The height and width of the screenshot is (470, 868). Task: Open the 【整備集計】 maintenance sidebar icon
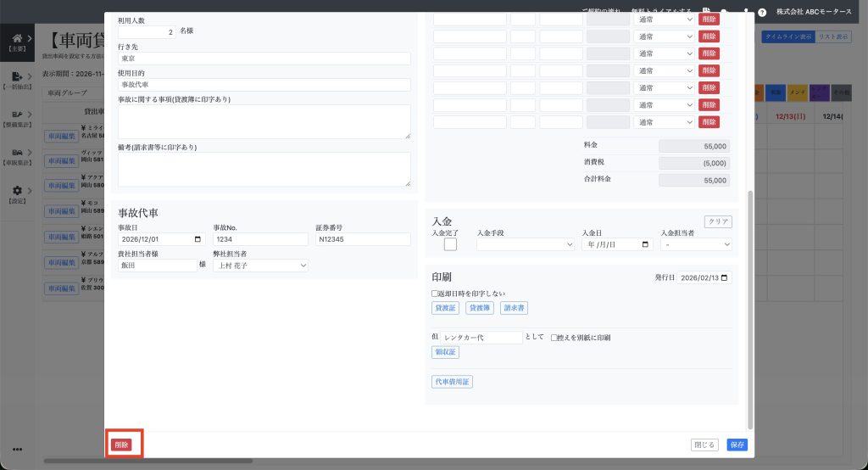coord(17,115)
